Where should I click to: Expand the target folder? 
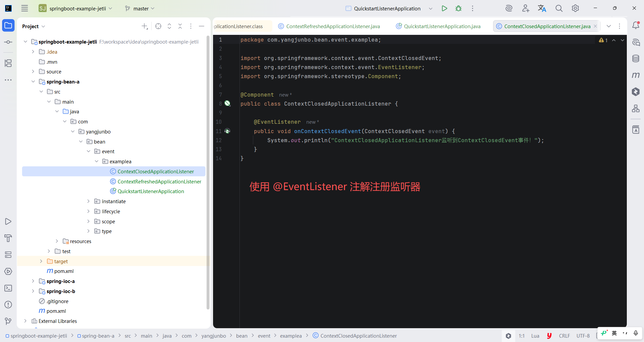pyautogui.click(x=41, y=261)
